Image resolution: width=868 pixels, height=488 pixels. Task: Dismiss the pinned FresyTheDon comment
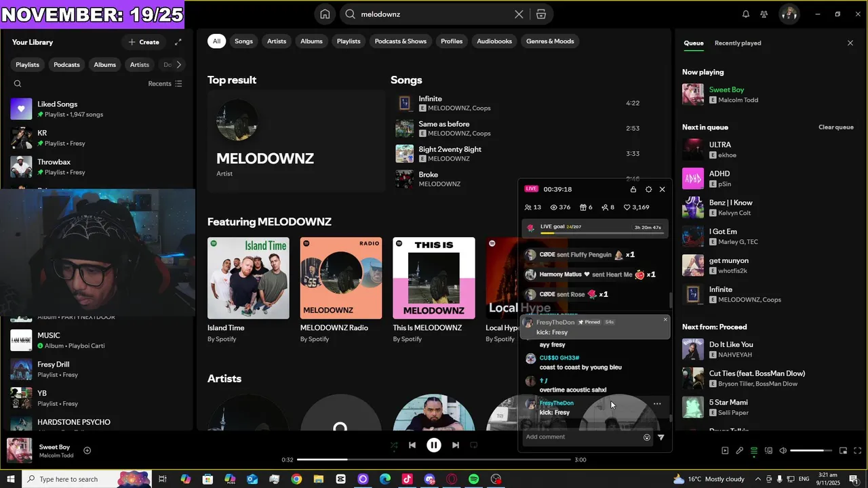click(x=665, y=319)
